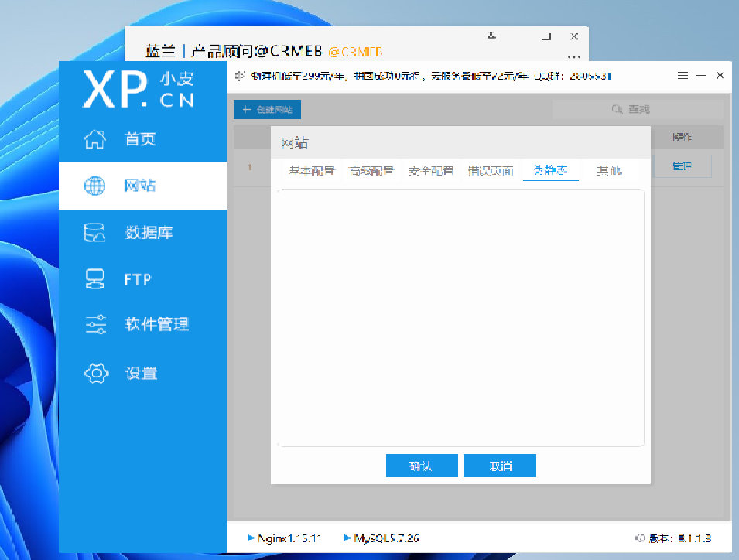This screenshot has width=739, height=560.
Task: Click the sliders icon beside 软件管理
Action: click(96, 325)
